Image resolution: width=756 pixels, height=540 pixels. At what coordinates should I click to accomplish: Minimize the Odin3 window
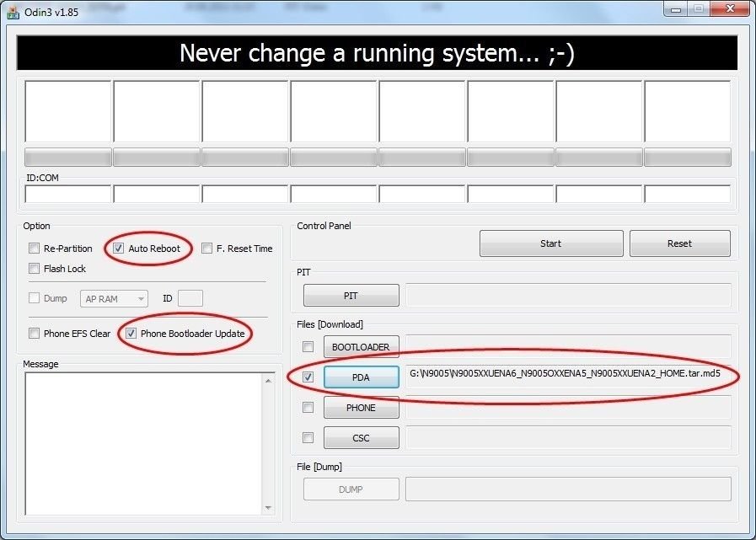point(675,9)
